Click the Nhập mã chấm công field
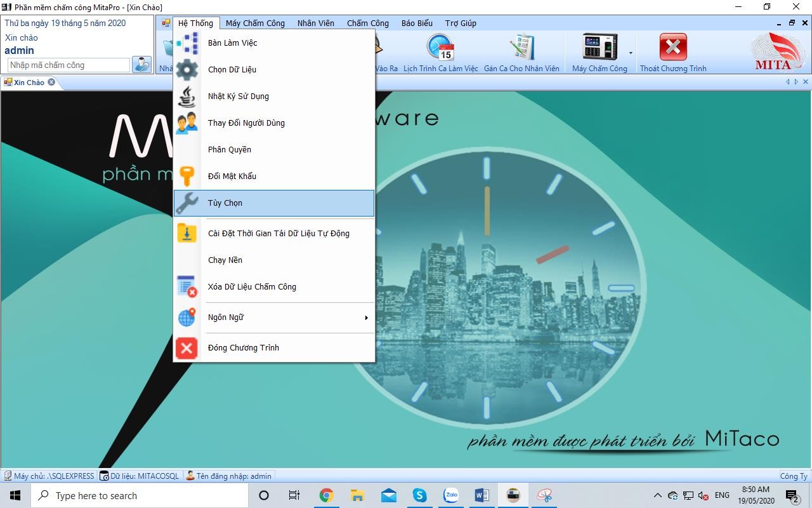 pos(69,65)
